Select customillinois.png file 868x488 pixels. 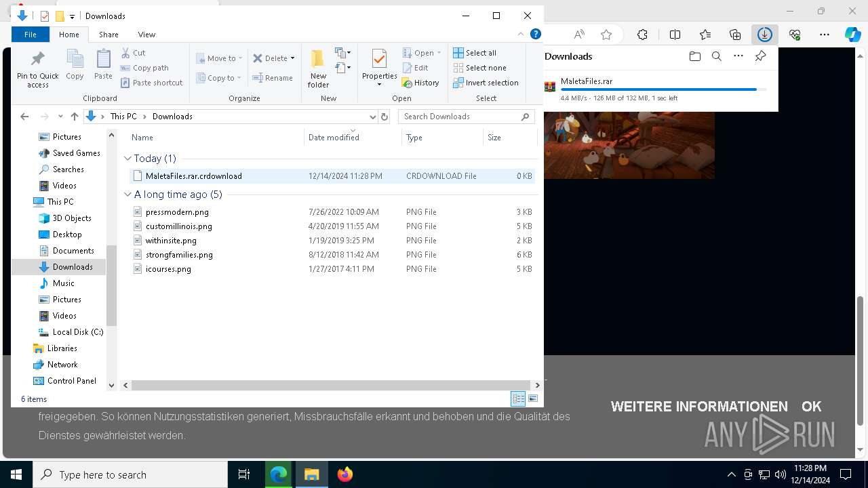pyautogui.click(x=332, y=226)
